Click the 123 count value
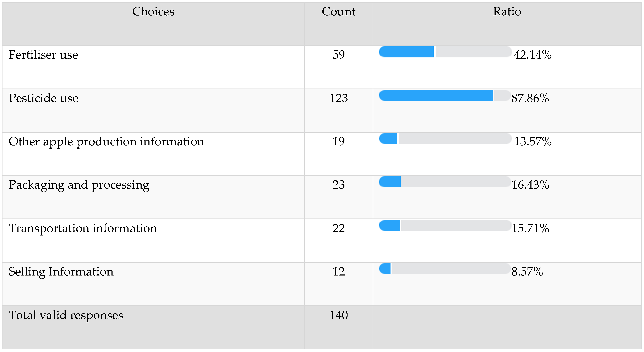Screen dimensions: 644x352 click(x=338, y=98)
